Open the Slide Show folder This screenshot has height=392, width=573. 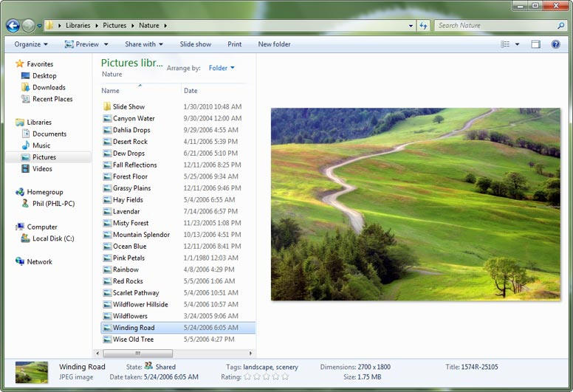click(128, 107)
